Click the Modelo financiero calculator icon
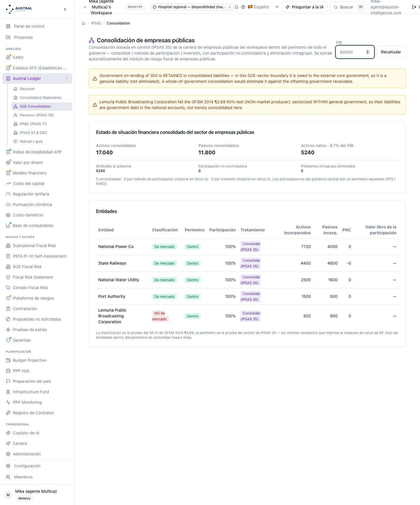 click(x=8, y=173)
